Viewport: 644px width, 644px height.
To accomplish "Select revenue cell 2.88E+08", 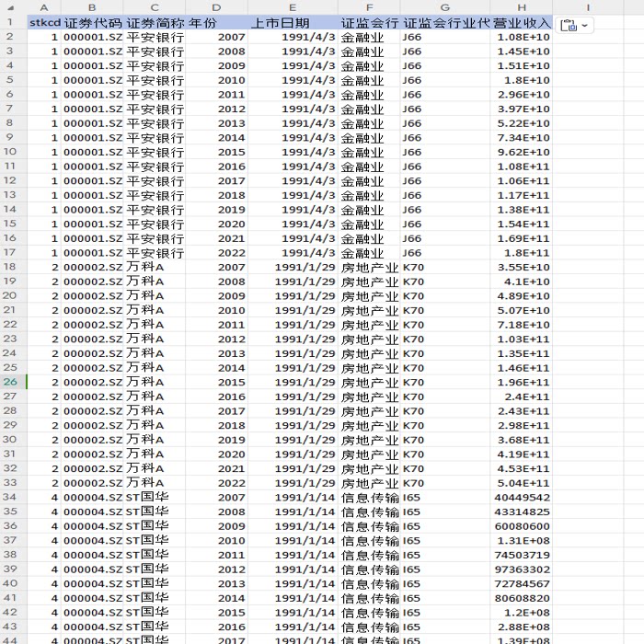I will click(522, 627).
